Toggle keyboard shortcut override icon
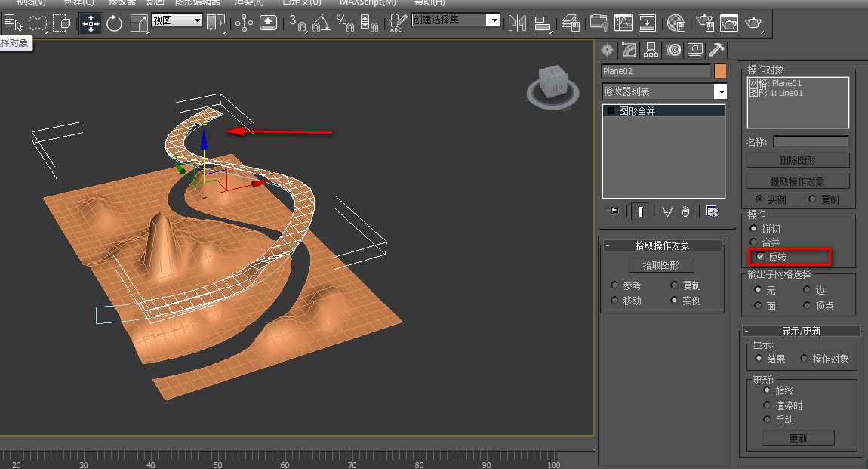Viewport: 868px width, 469px height. coord(269,23)
